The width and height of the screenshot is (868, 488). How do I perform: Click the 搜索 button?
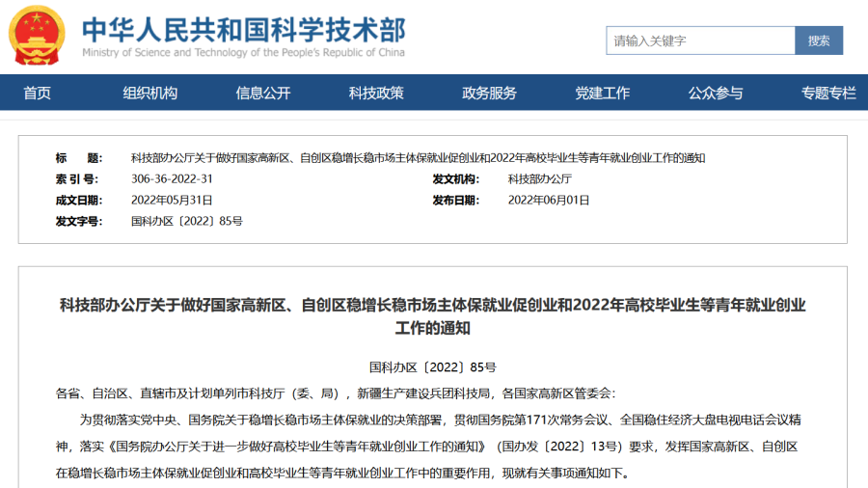tap(819, 41)
